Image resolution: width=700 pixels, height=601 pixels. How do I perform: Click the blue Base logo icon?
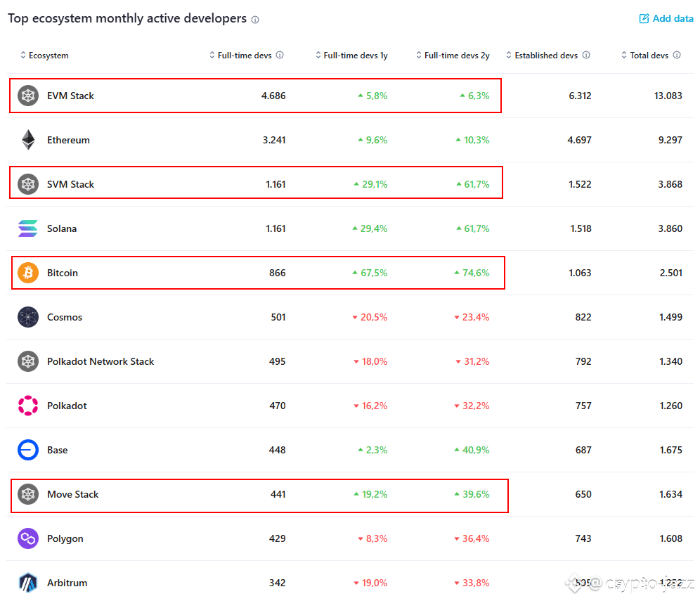pos(28,450)
